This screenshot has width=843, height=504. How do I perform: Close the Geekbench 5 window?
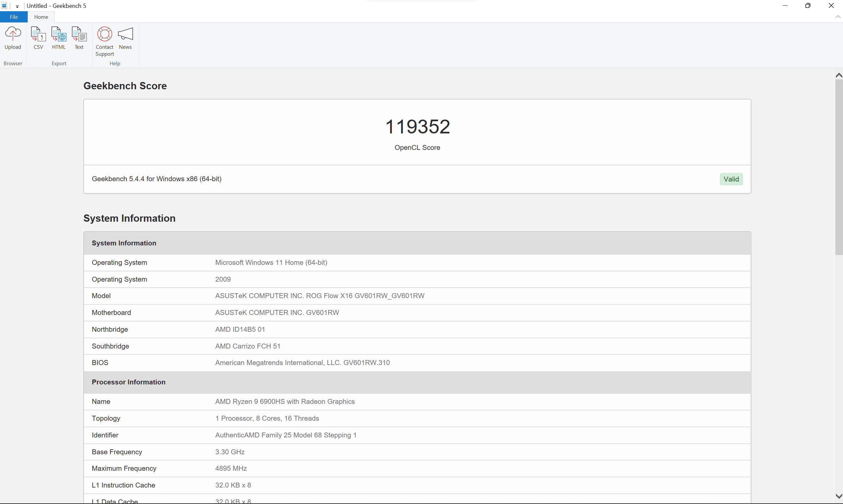(831, 5)
